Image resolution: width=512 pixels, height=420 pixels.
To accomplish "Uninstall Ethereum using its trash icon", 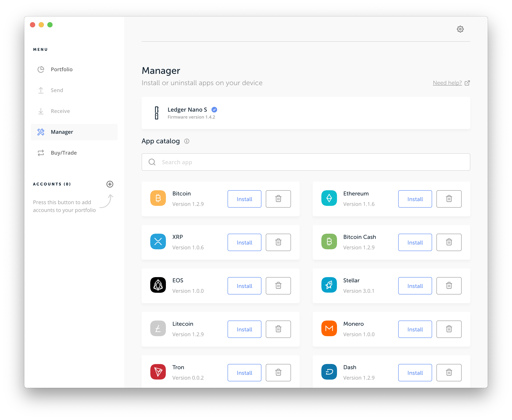I will pos(449,199).
